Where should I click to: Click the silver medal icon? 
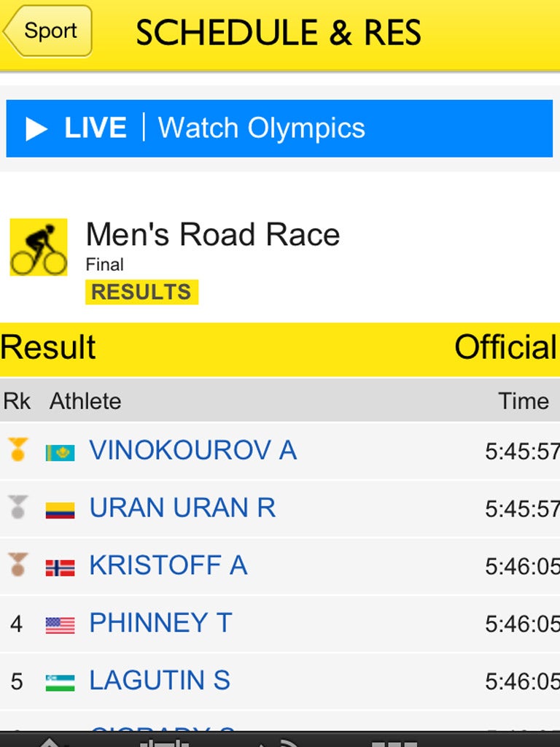[x=17, y=507]
